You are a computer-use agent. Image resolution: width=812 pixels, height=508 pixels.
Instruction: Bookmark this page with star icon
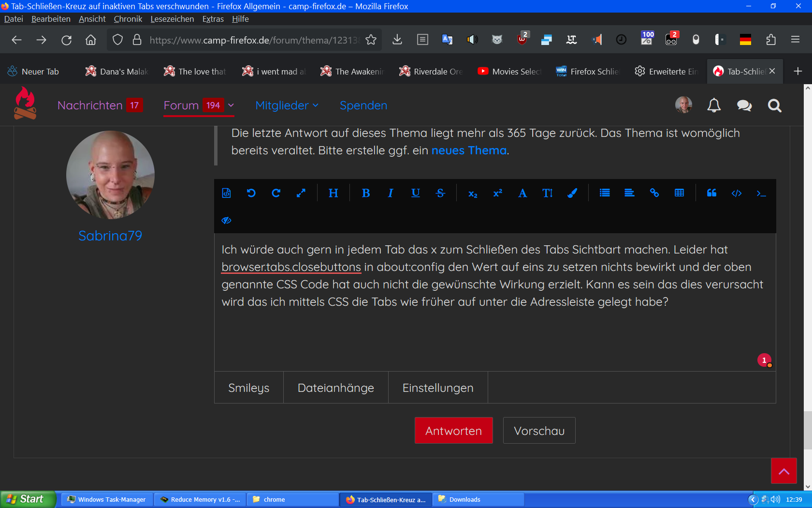click(371, 40)
